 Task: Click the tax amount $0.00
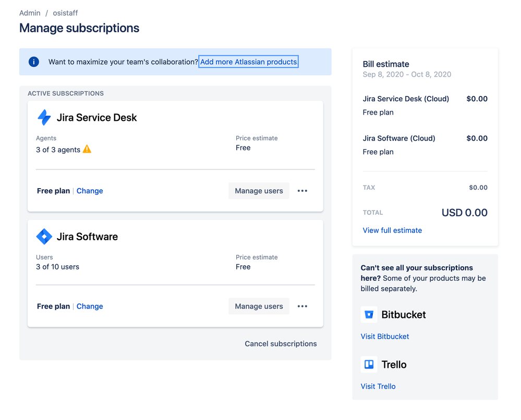478,188
